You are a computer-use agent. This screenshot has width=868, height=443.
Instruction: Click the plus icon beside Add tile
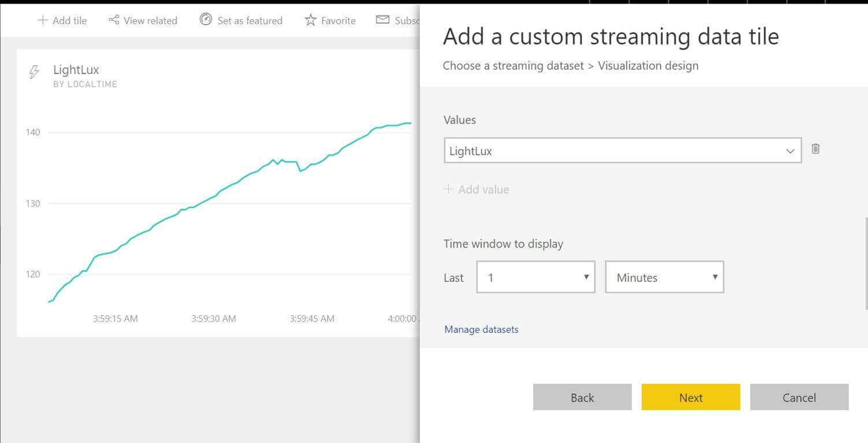click(42, 20)
